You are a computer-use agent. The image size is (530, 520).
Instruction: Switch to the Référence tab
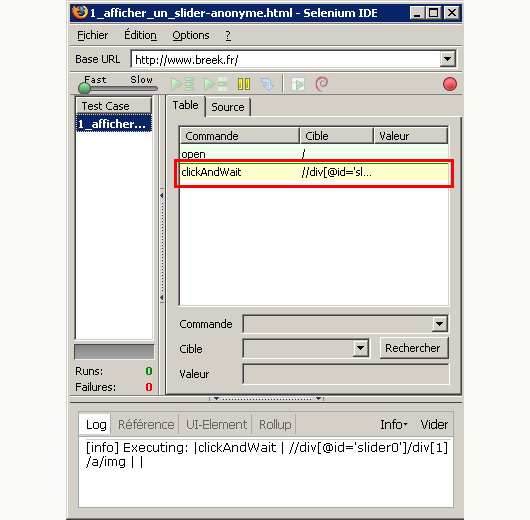146,424
